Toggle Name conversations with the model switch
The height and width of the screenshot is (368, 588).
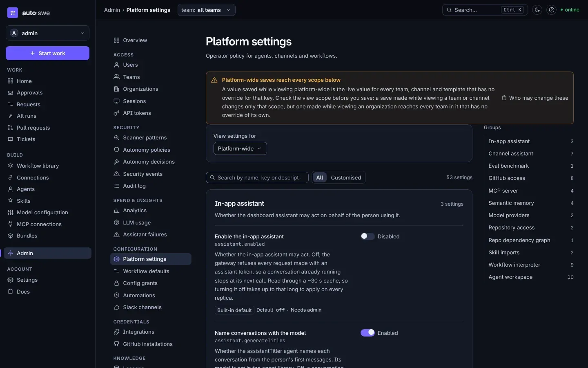367,333
